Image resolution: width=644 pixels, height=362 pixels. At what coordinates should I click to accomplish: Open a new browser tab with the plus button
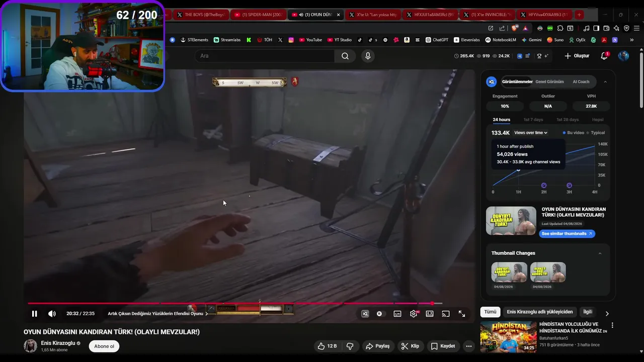click(579, 15)
